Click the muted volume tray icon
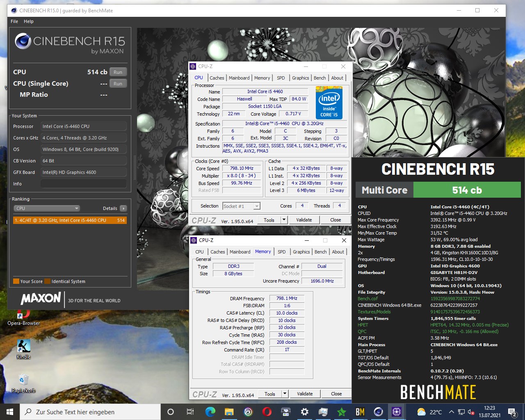Screen dimensions: 525x420 coord(471,412)
